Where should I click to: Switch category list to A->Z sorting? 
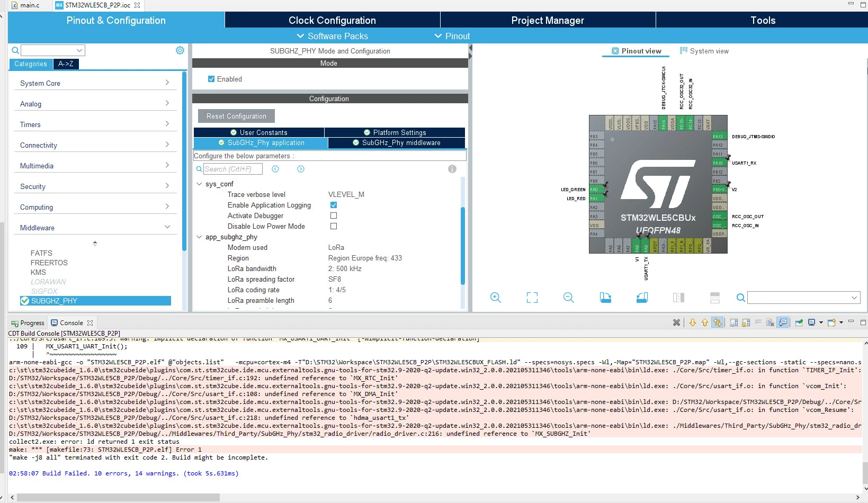tap(66, 64)
